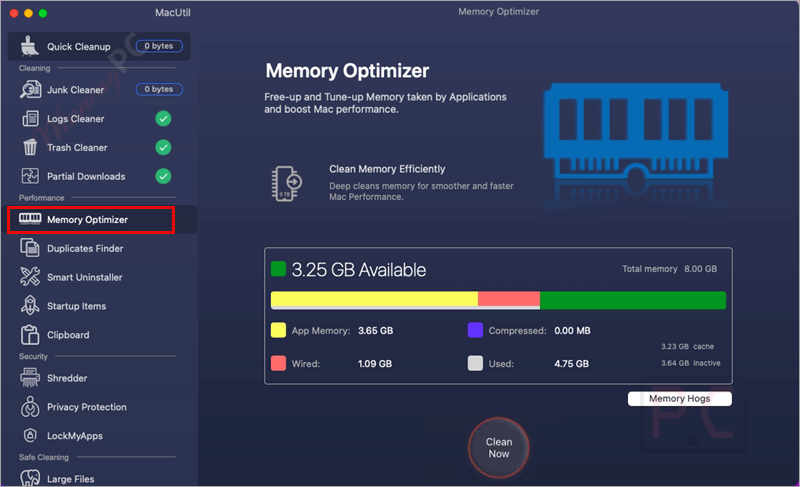800x487 pixels.
Task: Click the 'MacUtil' app name in title bar
Action: point(172,13)
